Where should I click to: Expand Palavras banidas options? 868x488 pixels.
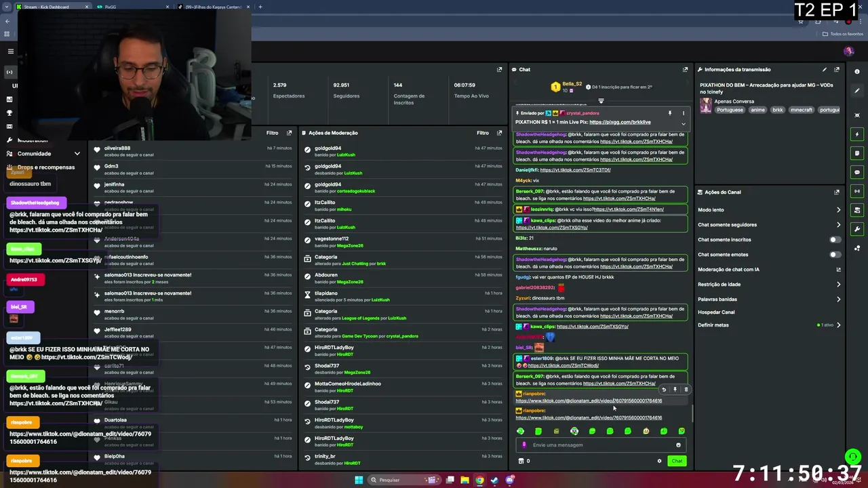[x=838, y=300]
